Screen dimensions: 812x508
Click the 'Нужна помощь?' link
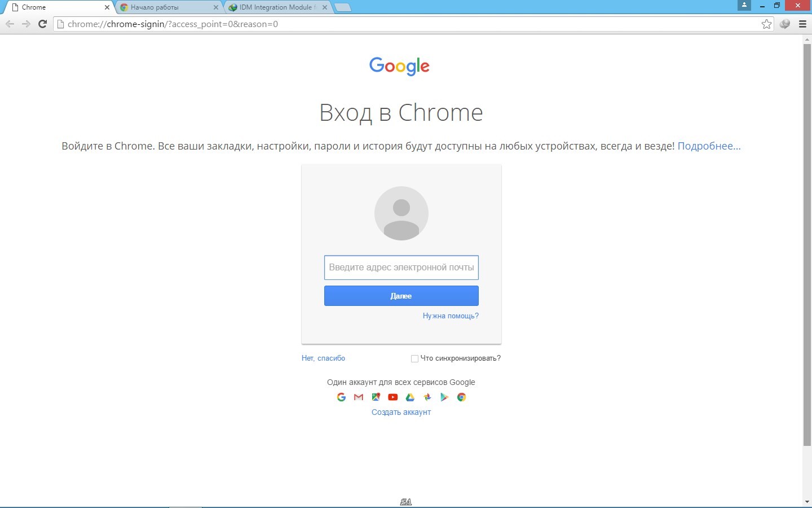coord(451,316)
